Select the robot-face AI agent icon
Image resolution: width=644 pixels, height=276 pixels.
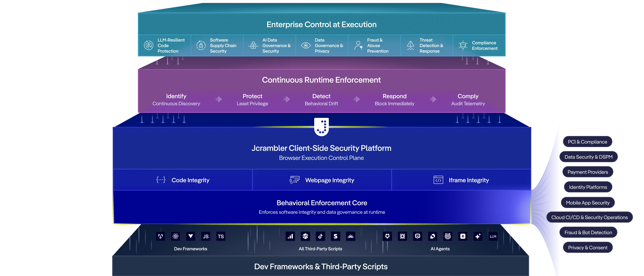point(448,236)
